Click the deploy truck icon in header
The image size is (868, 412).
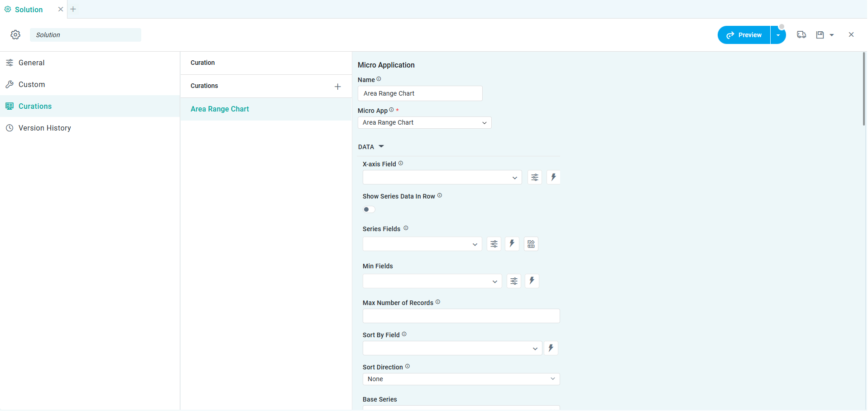(x=801, y=35)
